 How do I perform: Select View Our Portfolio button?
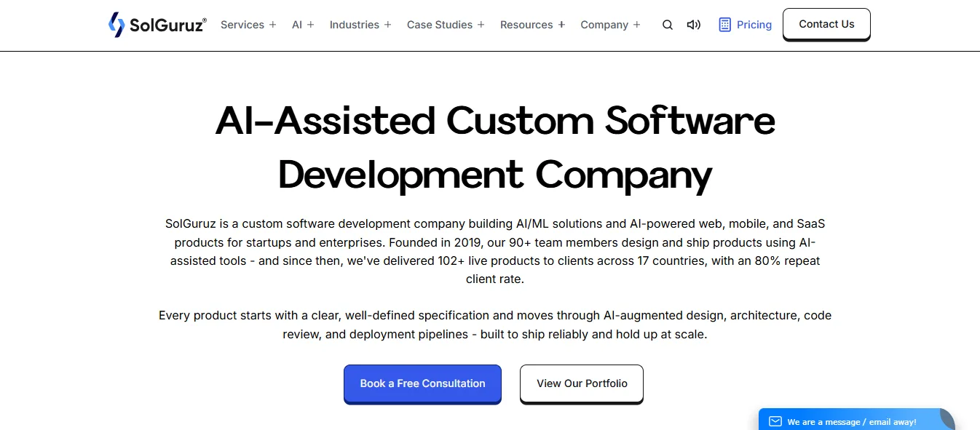pos(582,384)
